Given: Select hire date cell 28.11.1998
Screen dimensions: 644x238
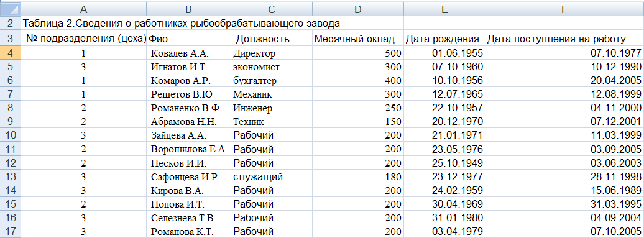Looking at the screenshot, I should coord(564,176).
